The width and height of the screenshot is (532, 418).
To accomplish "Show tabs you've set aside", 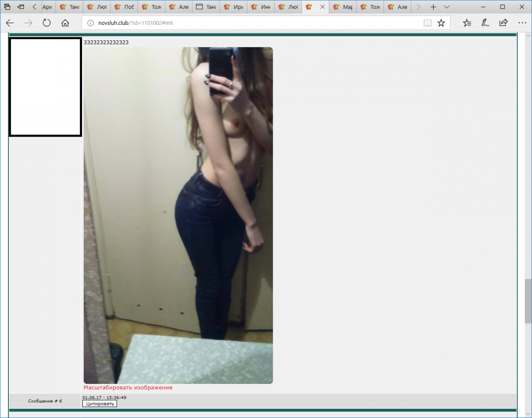I will click(x=7, y=7).
